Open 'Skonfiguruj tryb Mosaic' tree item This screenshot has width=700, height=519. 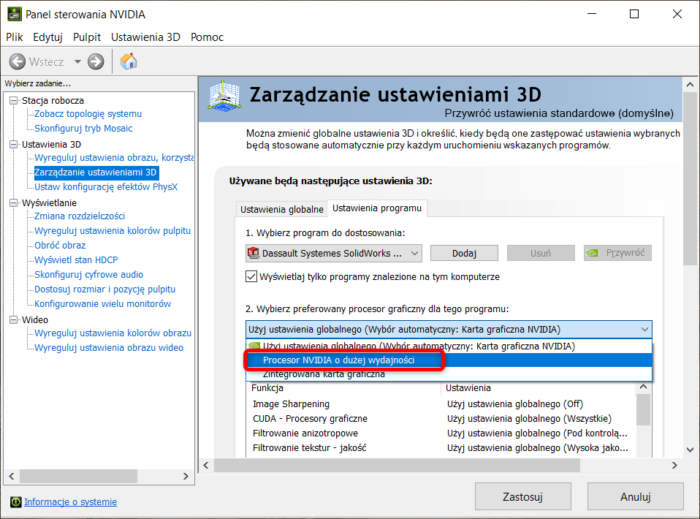(83, 129)
